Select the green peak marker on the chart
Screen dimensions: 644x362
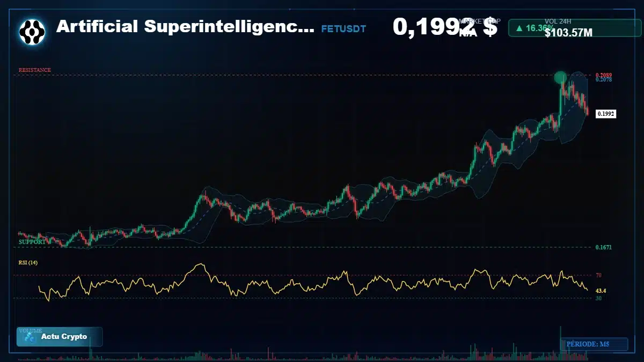tap(560, 78)
